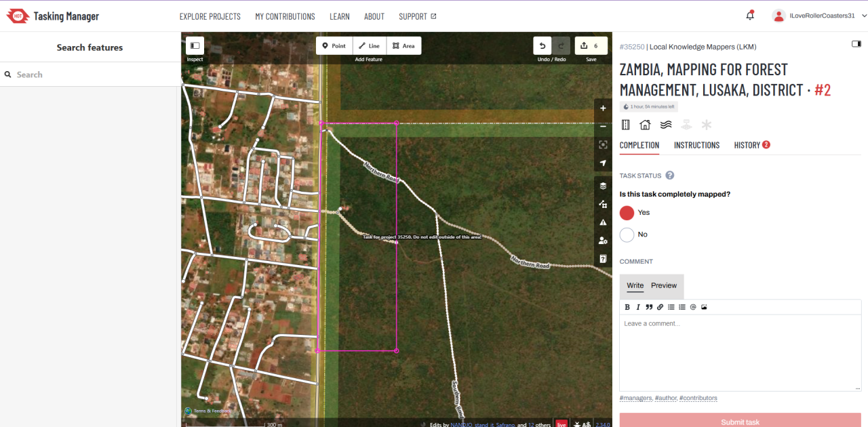This screenshot has width=868, height=427.
Task: Open the Background layers panel
Action: click(x=603, y=186)
